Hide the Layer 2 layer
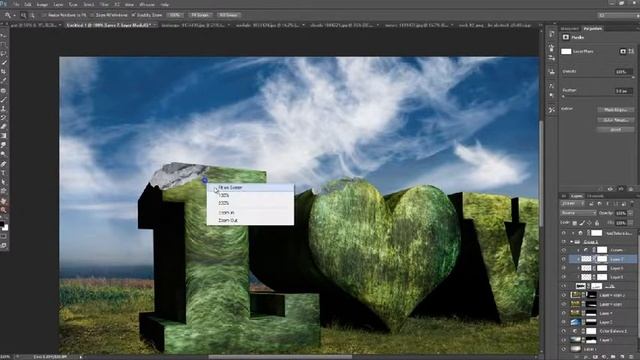Screen dimensions: 640x360 (564, 322)
